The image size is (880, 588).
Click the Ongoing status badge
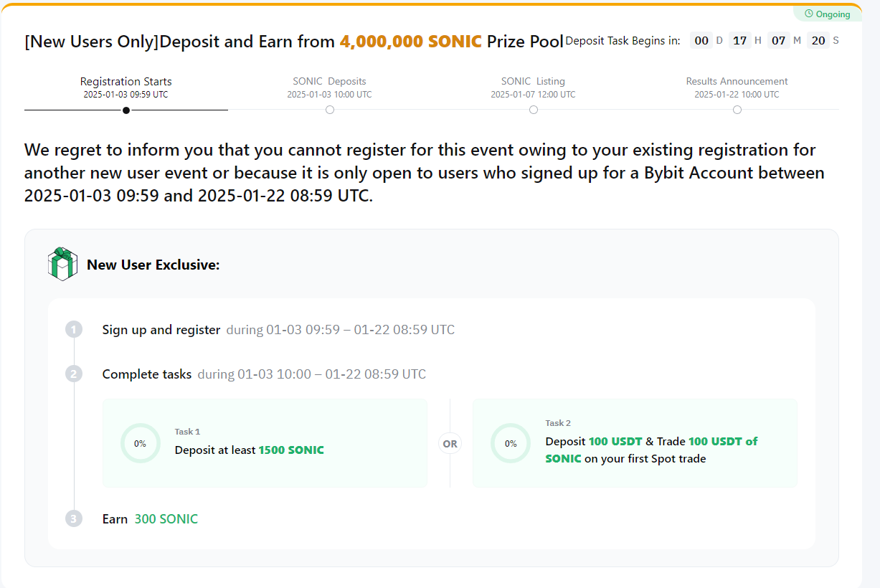click(827, 14)
